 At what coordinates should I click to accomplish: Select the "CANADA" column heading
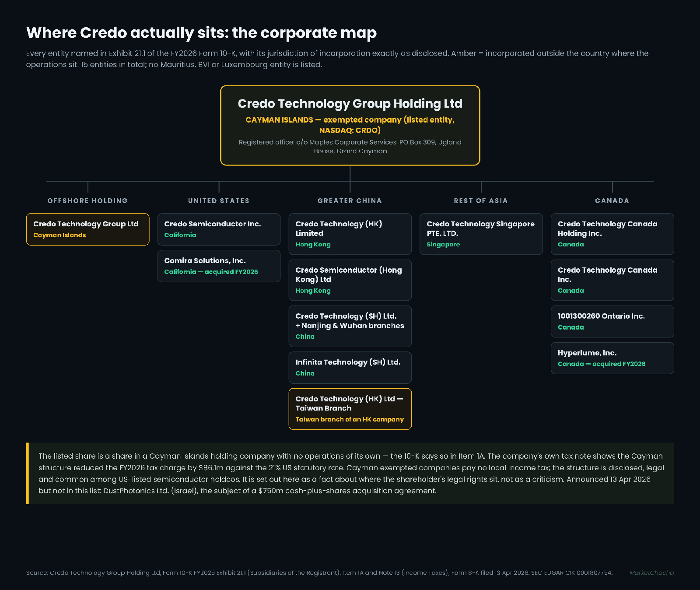pyautogui.click(x=612, y=201)
